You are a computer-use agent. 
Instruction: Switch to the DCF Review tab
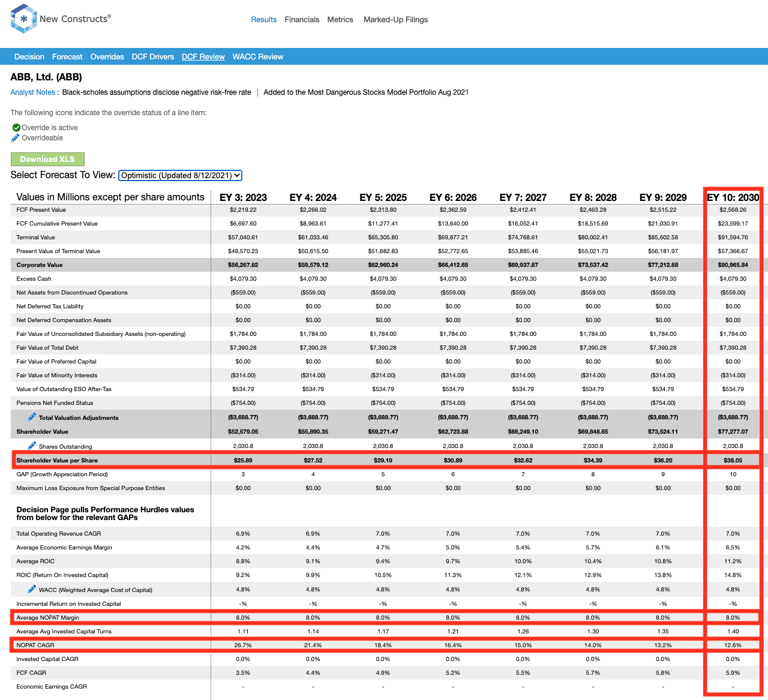pyautogui.click(x=203, y=57)
